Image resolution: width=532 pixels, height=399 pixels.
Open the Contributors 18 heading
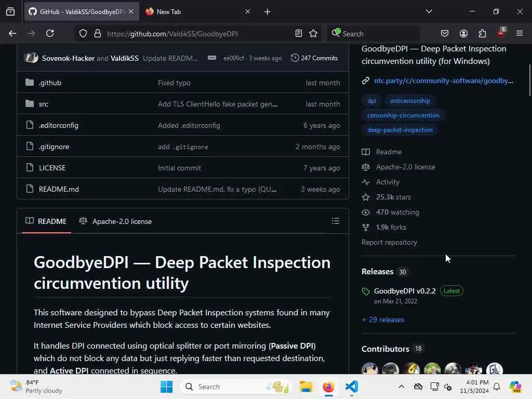click(x=392, y=349)
